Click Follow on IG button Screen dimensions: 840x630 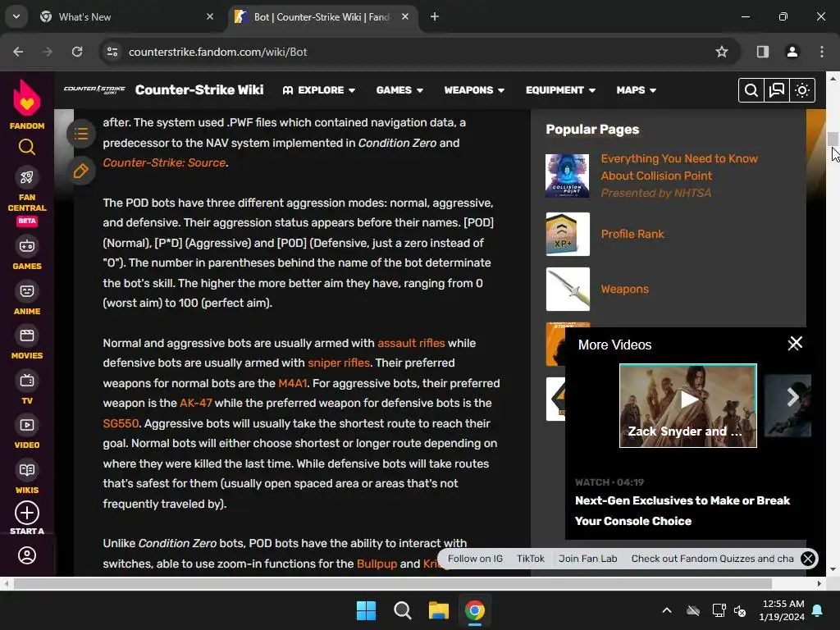pos(475,559)
